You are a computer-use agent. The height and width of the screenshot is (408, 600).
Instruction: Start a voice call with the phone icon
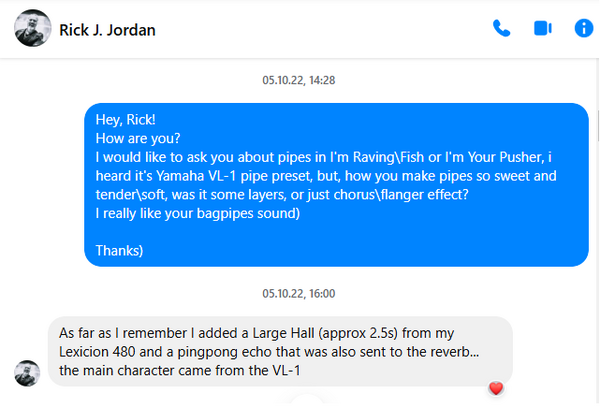tap(501, 28)
